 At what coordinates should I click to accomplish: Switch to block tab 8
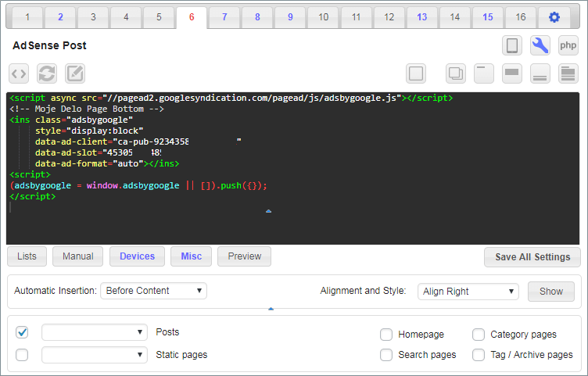(x=257, y=17)
